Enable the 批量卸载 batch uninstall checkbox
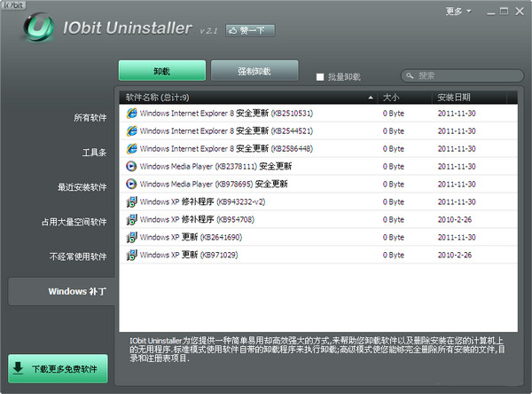This screenshot has width=532, height=394. click(x=320, y=77)
